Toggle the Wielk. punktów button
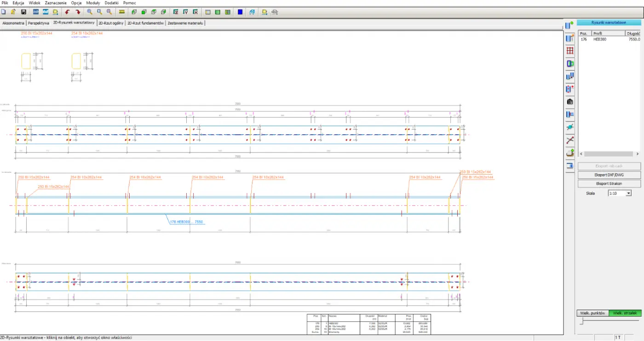The width and height of the screenshot is (644, 341). coord(592,313)
